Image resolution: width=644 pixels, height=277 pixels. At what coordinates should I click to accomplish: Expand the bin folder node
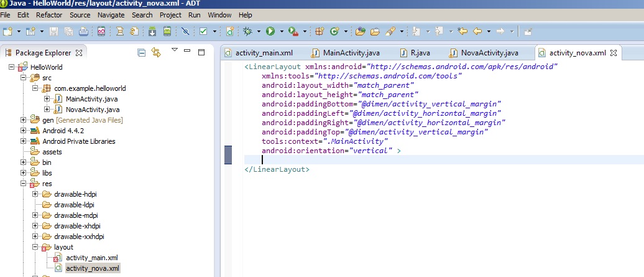23,162
